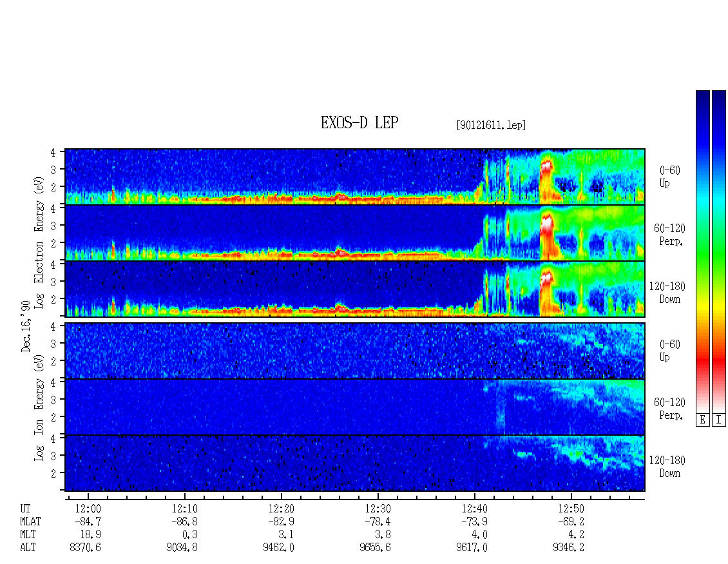
Task: Click the Log Ion Energy (eV) axis label
Action: pyautogui.click(x=39, y=407)
